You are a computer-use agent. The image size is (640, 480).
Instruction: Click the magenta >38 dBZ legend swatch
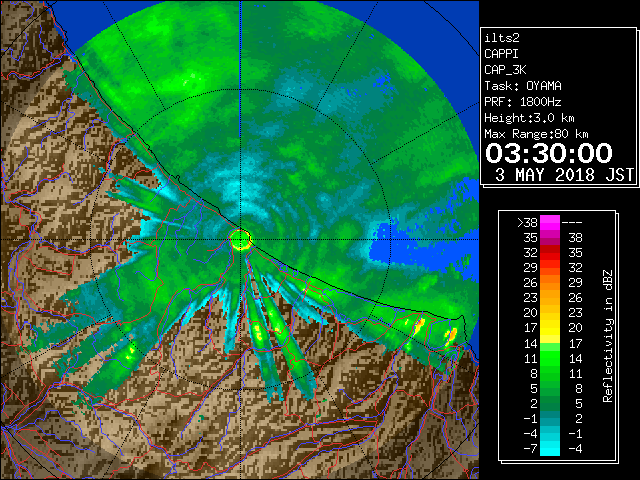coord(550,222)
